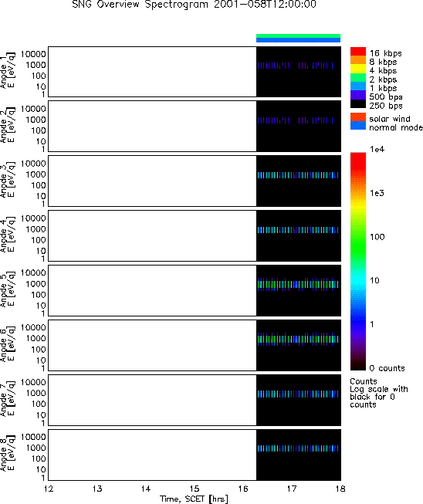Click the Anode 6 spectrogram panel
This screenshot has width=423, height=504.
(195, 345)
